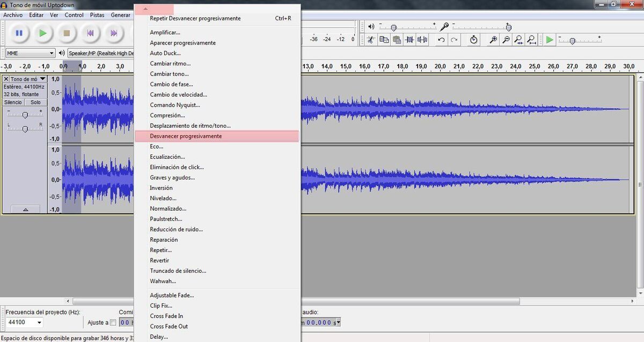This screenshot has width=644, height=342.
Task: Click the Zoom In magnifier
Action: coord(493,40)
